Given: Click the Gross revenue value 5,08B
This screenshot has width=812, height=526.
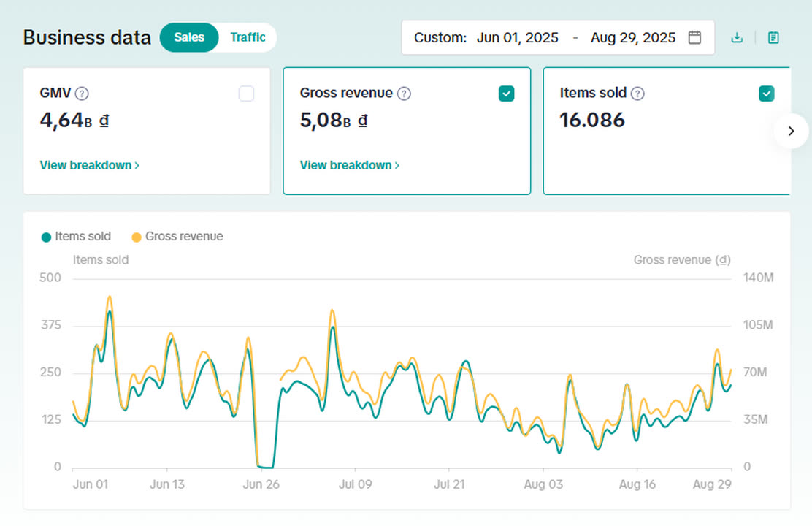Looking at the screenshot, I should tap(334, 121).
